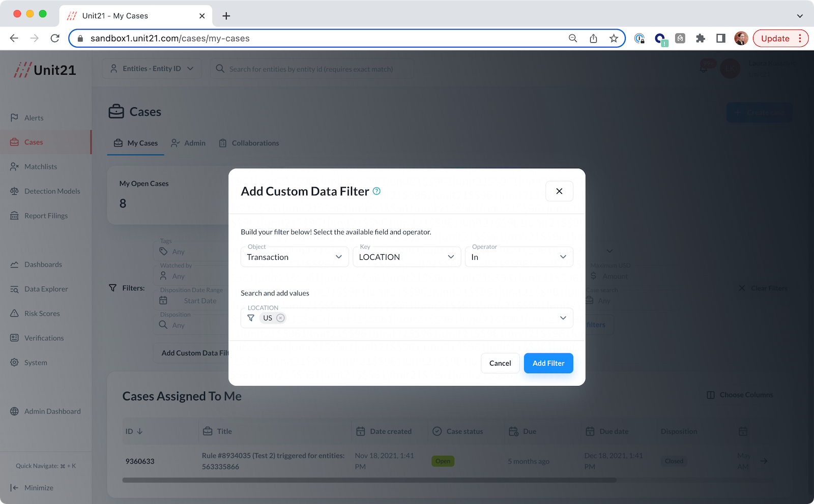814x504 pixels.
Task: Click the notifications bell icon
Action: pyautogui.click(x=704, y=68)
